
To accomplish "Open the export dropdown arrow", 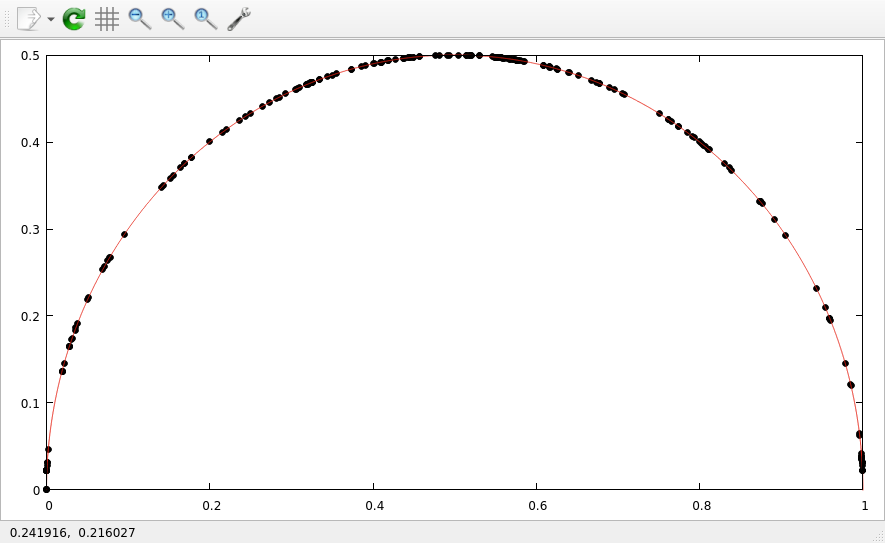I will coord(51,19).
